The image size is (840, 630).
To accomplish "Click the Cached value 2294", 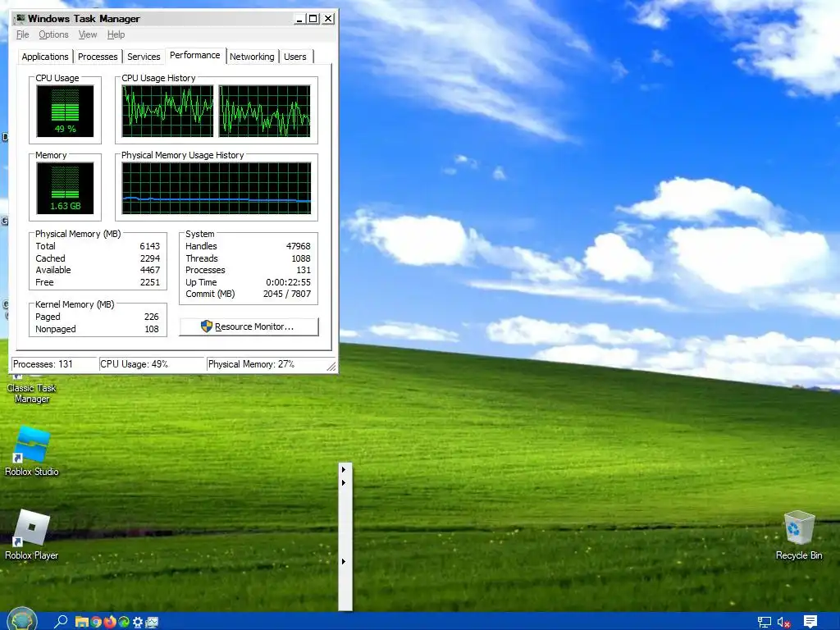I will point(149,258).
